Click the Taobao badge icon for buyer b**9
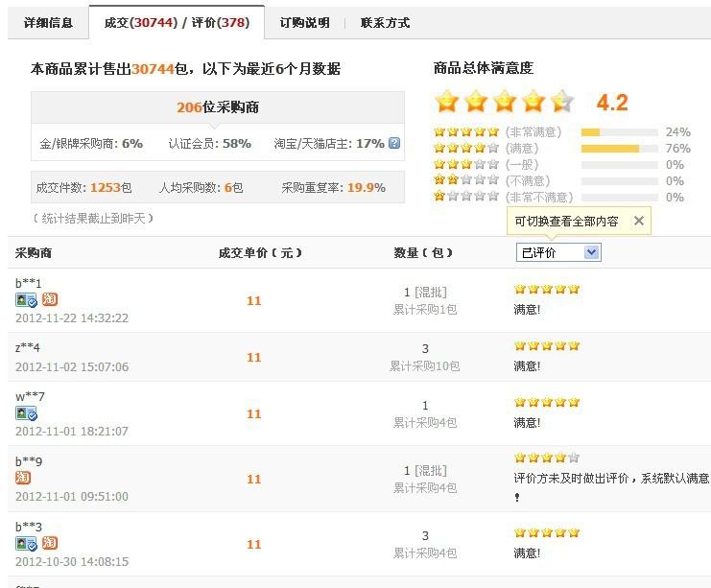 tap(23, 478)
